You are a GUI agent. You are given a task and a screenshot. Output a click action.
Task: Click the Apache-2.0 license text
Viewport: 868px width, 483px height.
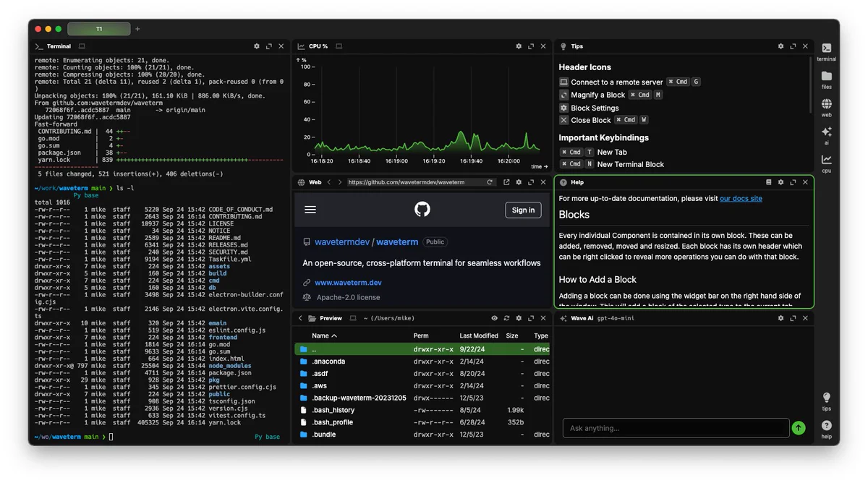pyautogui.click(x=347, y=297)
